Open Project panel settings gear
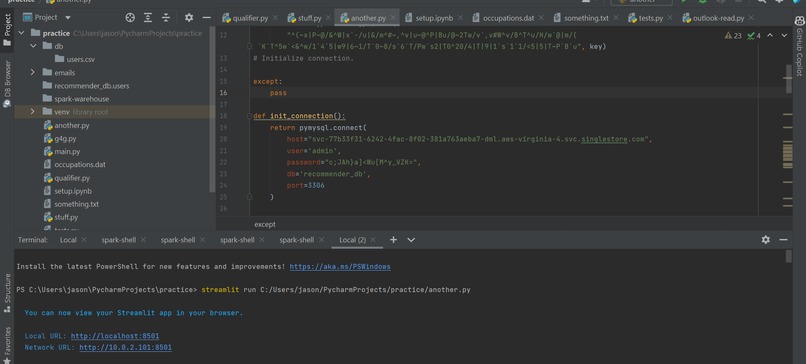 point(189,17)
